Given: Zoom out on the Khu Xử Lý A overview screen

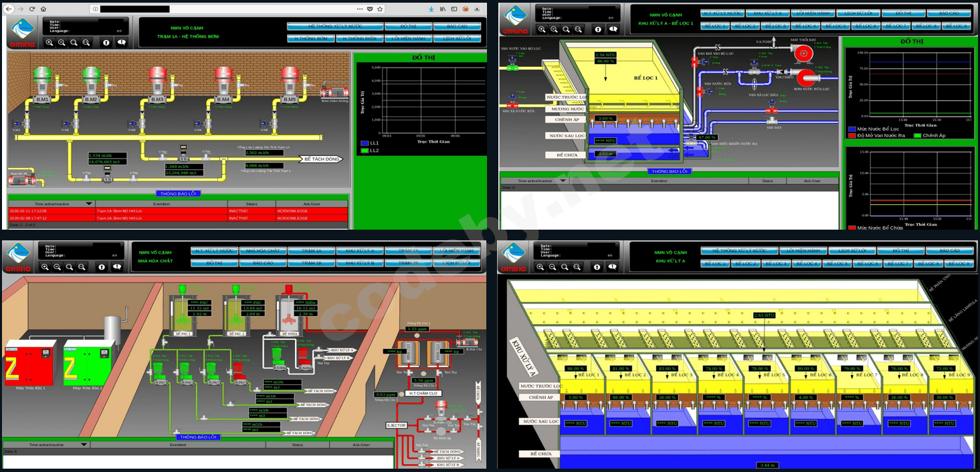Looking at the screenshot, I should click(554, 266).
